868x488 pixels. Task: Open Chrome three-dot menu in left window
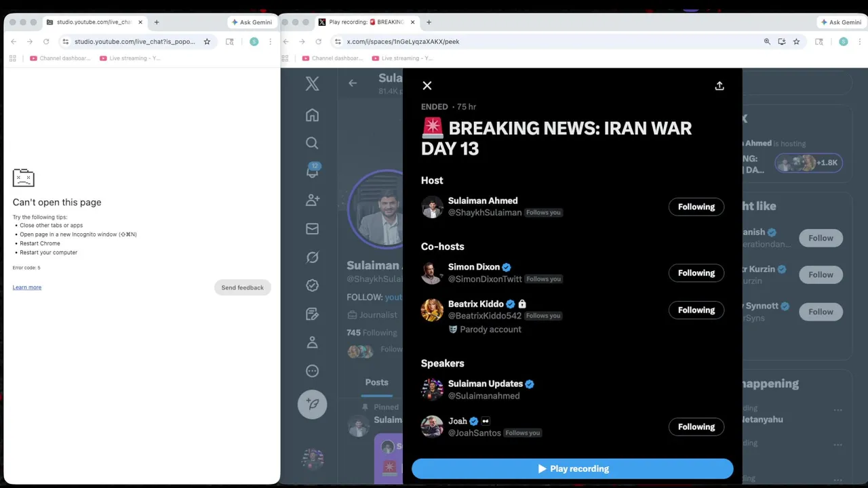click(x=270, y=41)
